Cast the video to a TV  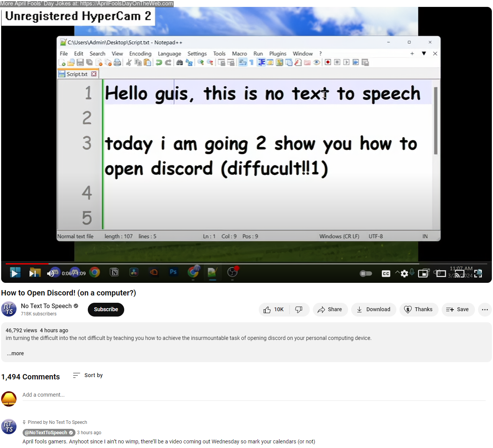pos(459,274)
